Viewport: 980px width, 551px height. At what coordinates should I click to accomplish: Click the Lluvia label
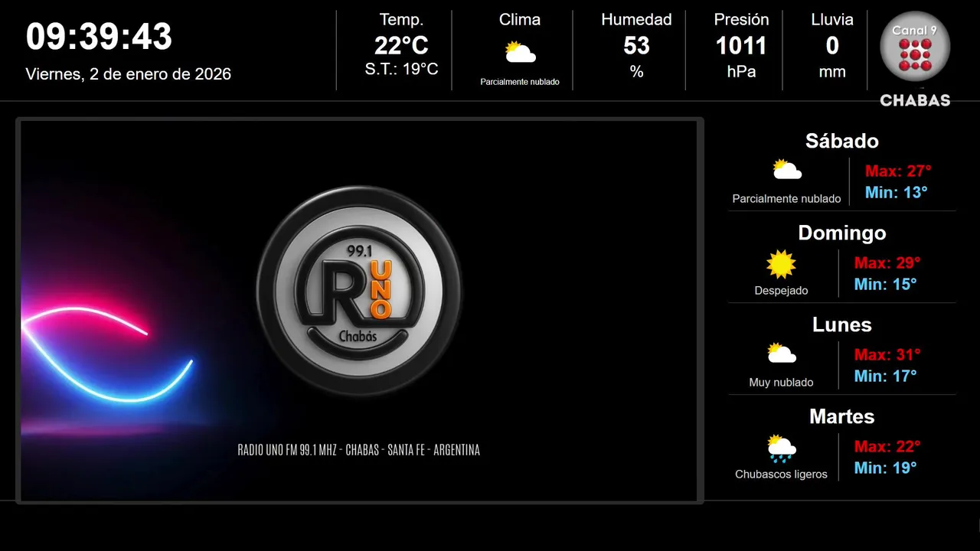pos(832,20)
